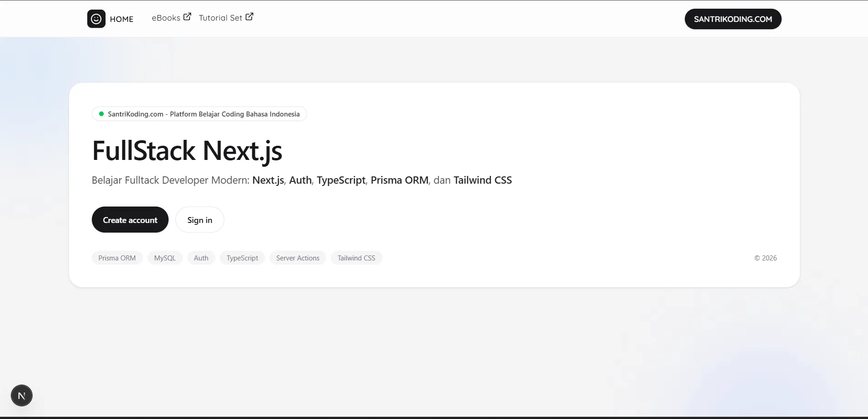
Task: Click the bold Tailwind CSS text in the subtitle
Action: tap(482, 180)
